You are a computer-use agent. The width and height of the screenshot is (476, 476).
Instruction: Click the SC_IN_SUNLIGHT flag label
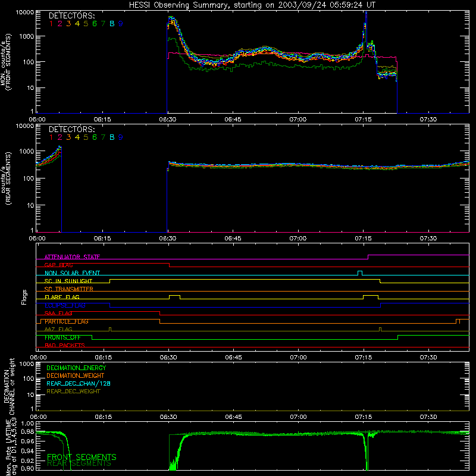coord(68,281)
